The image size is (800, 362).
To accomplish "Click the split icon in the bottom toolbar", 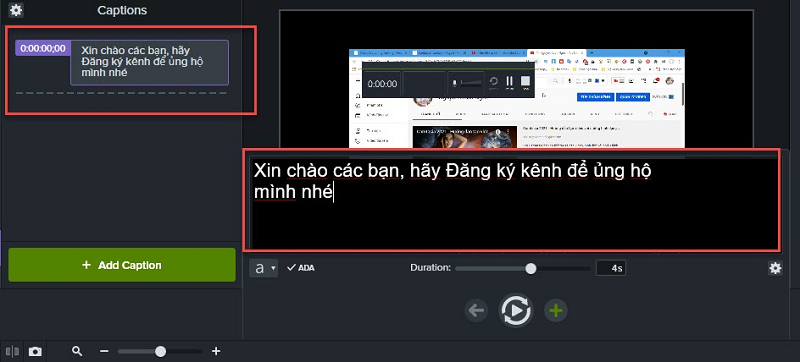I will (x=12, y=351).
